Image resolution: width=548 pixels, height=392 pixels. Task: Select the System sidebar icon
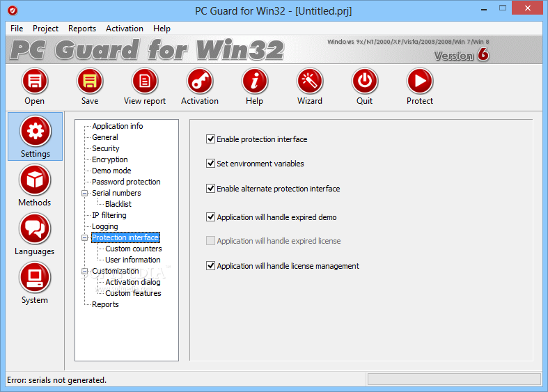click(x=35, y=278)
